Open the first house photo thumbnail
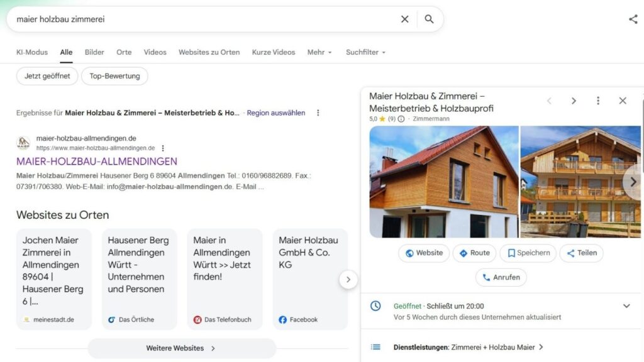This screenshot has width=644, height=362. click(443, 182)
